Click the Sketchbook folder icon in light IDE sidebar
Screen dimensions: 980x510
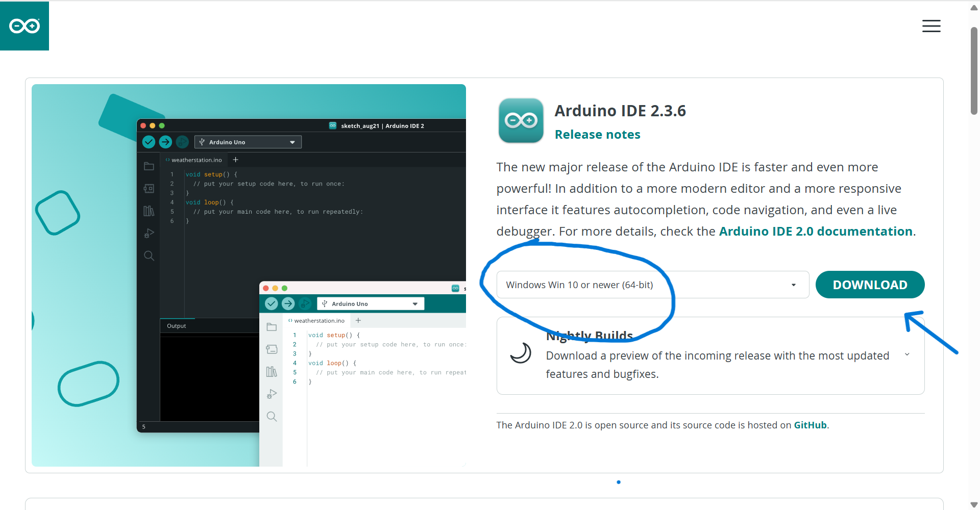pyautogui.click(x=272, y=327)
